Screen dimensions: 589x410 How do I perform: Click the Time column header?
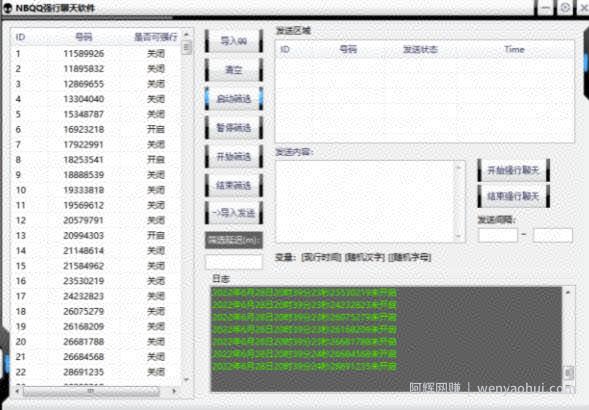pos(514,49)
